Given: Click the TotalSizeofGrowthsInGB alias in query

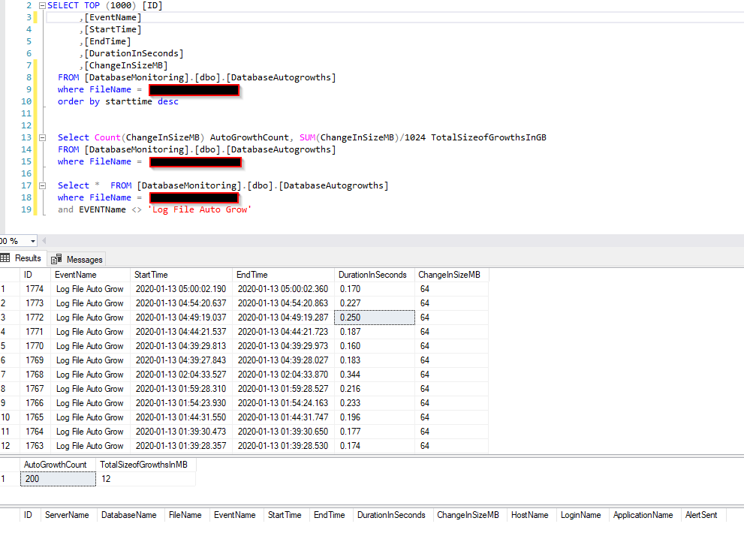Looking at the screenshot, I should tap(489, 137).
